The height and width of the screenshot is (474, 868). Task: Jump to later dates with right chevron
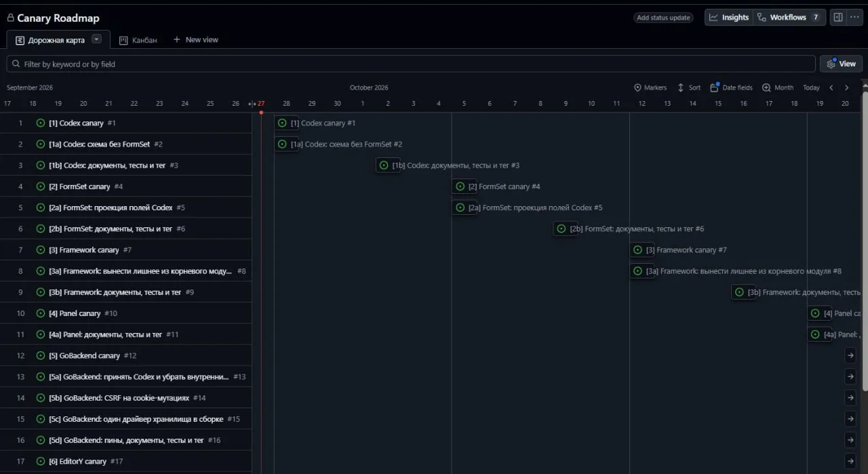click(846, 87)
